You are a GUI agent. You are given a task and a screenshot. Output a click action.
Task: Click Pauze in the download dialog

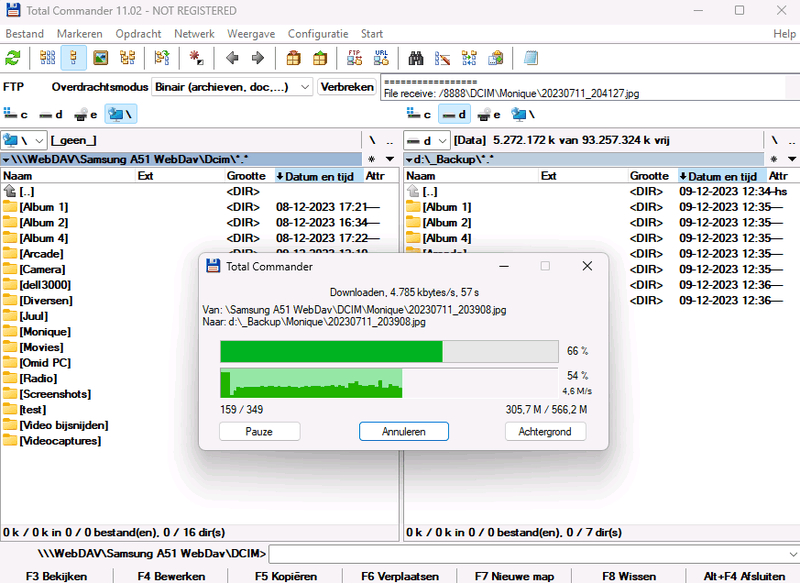(259, 432)
